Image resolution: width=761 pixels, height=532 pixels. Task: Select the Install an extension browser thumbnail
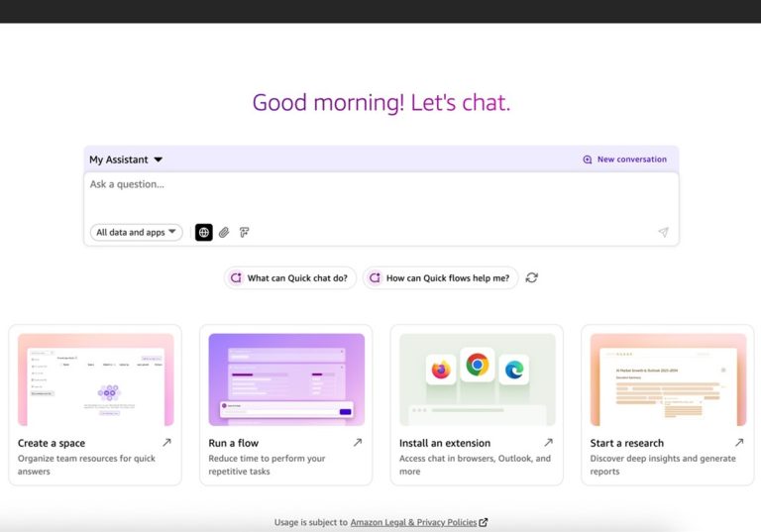477,379
